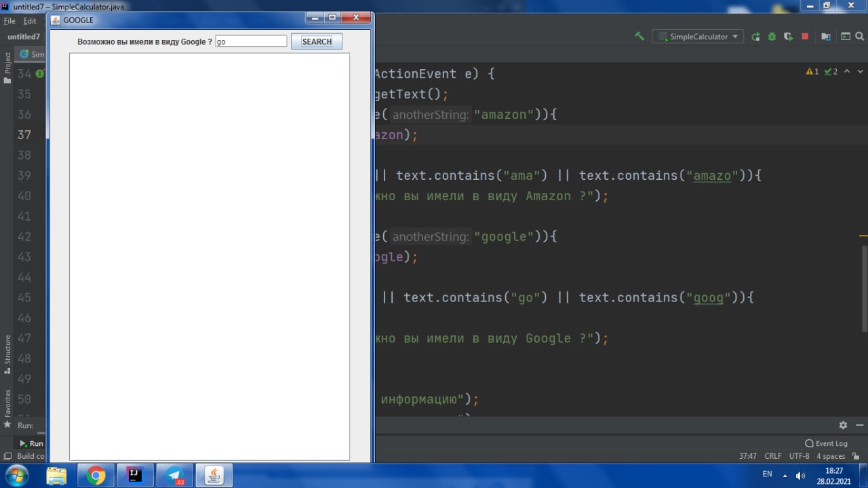Viewport: 868px width, 488px height.
Task: Click the EN language indicator in tray
Action: point(767,474)
